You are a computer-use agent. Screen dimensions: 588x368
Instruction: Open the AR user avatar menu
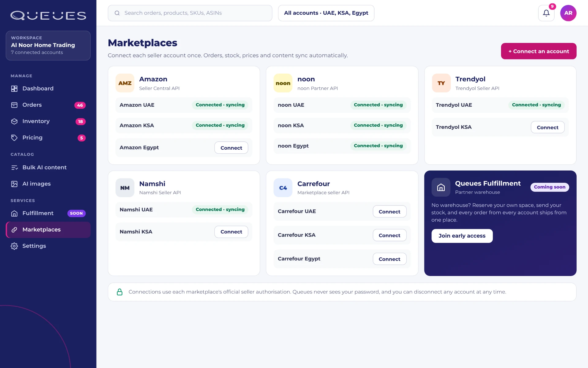tap(568, 13)
